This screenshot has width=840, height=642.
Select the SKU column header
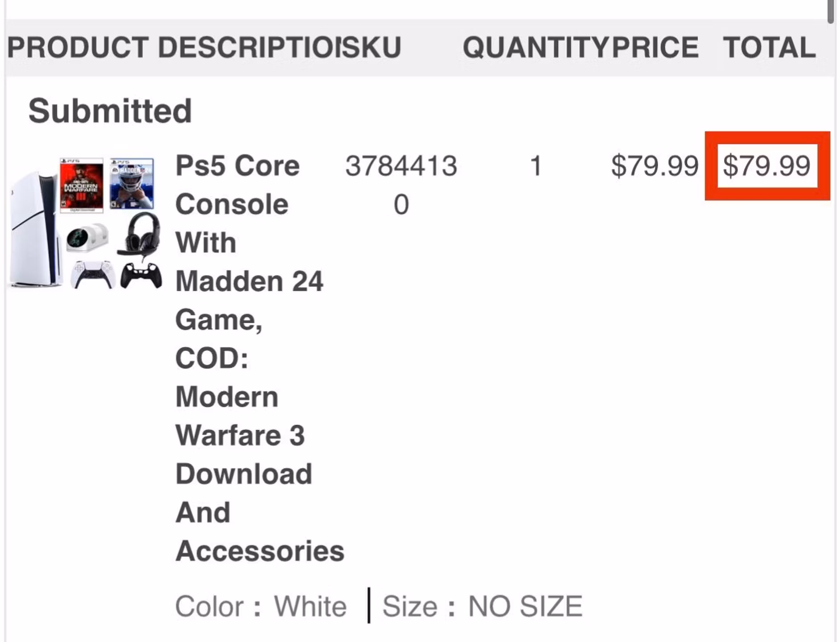[x=372, y=47]
